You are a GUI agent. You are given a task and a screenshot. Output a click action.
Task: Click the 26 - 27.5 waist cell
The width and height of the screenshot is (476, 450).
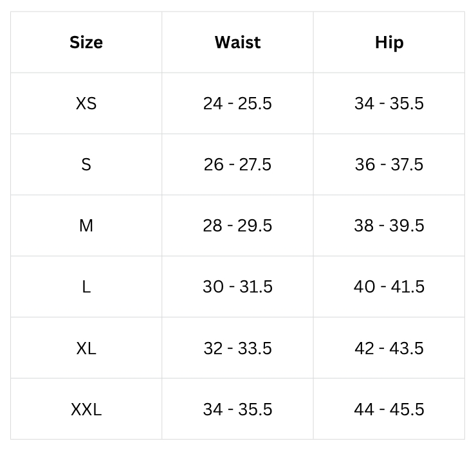tap(237, 165)
